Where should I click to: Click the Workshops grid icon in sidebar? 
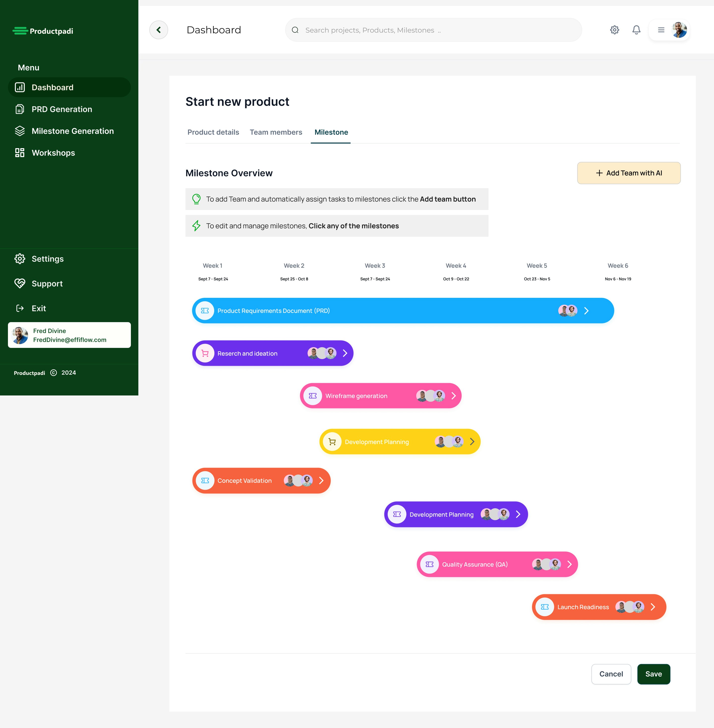point(20,153)
